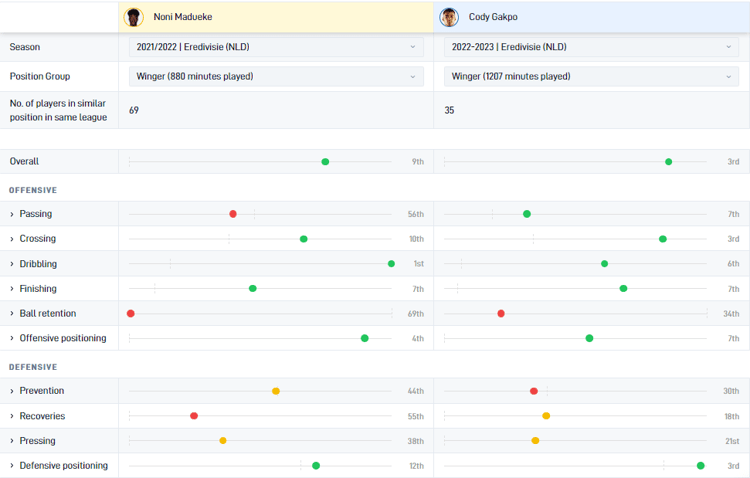750x478 pixels.
Task: Expand the Offensive positioning row
Action: (12, 338)
